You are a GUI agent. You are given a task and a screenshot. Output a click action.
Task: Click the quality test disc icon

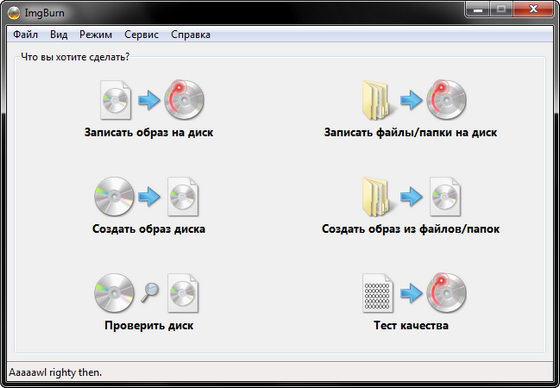pyautogui.click(x=414, y=293)
